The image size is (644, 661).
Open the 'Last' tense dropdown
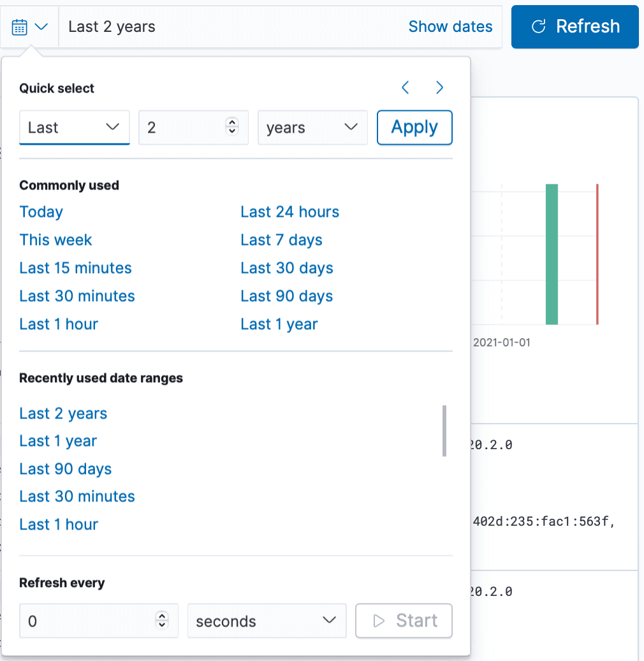tap(74, 128)
